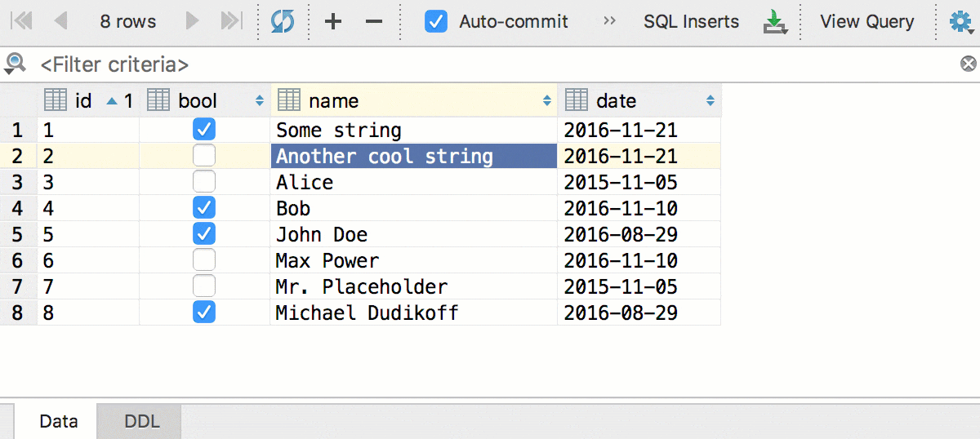Screen dimensions: 980x439
Task: Sort by the date column arrows
Action: point(710,101)
